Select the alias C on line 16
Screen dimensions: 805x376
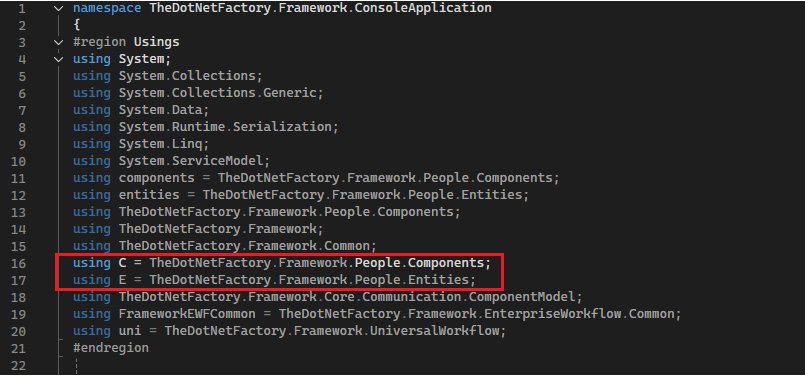coord(122,264)
